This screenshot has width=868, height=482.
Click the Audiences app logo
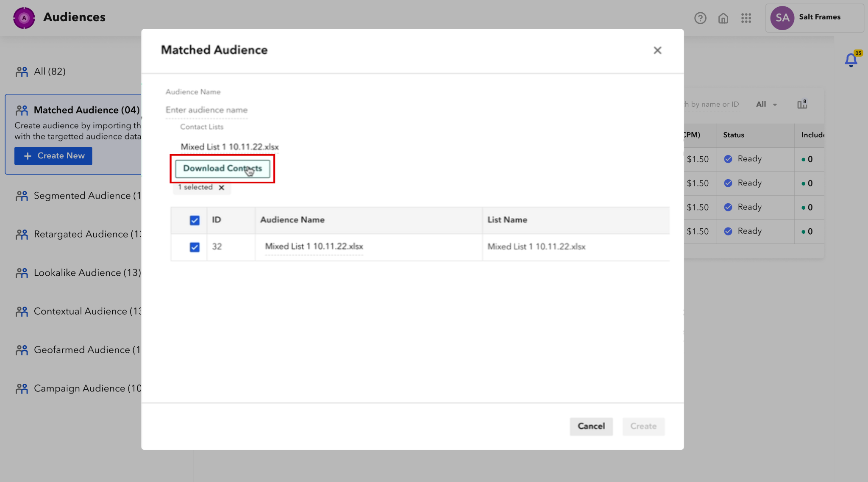pos(24,18)
